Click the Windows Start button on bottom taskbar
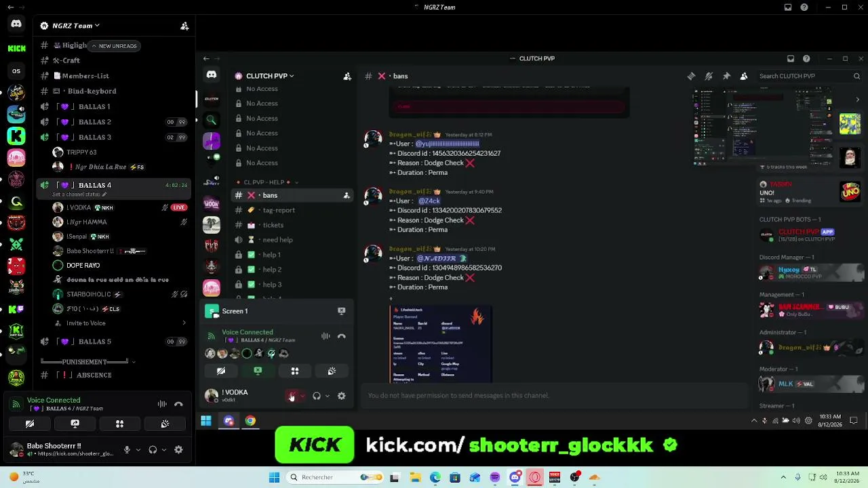Viewport: 868px width, 488px height. click(274, 477)
